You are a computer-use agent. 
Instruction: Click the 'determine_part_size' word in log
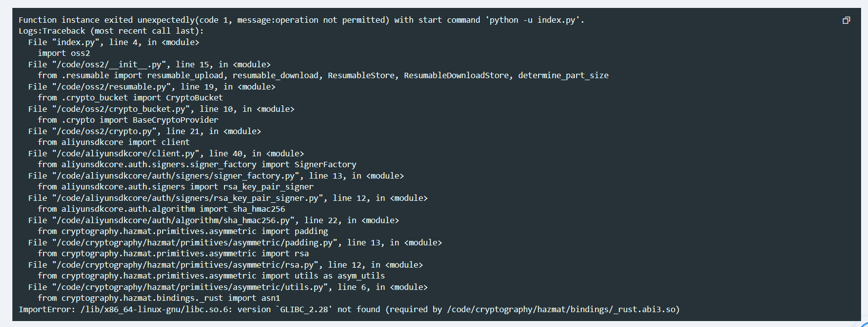coord(563,75)
